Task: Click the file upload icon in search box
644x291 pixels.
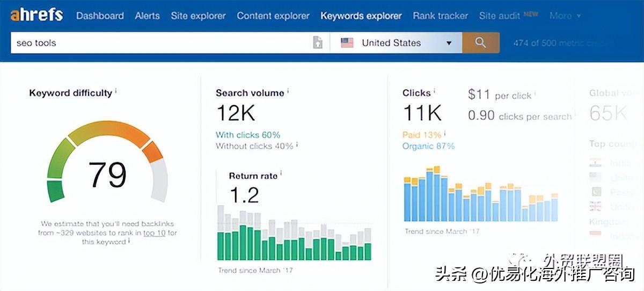Action: coord(318,43)
